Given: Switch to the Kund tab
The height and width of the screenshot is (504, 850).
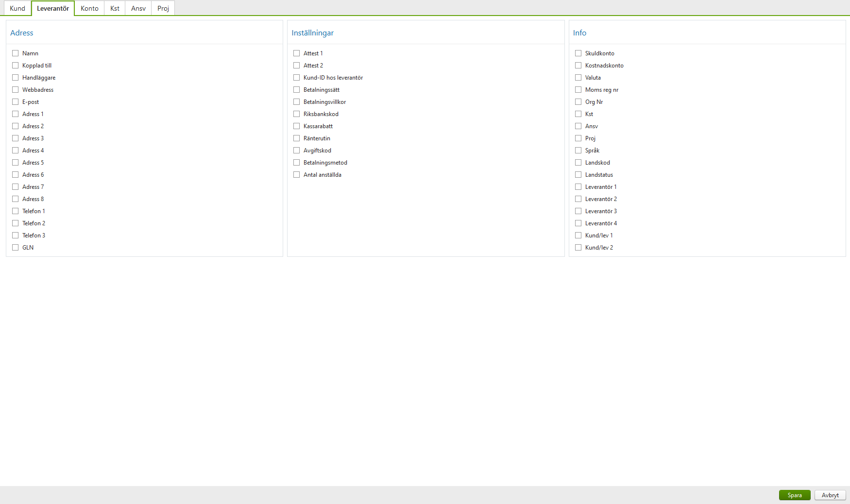Looking at the screenshot, I should click(x=17, y=8).
